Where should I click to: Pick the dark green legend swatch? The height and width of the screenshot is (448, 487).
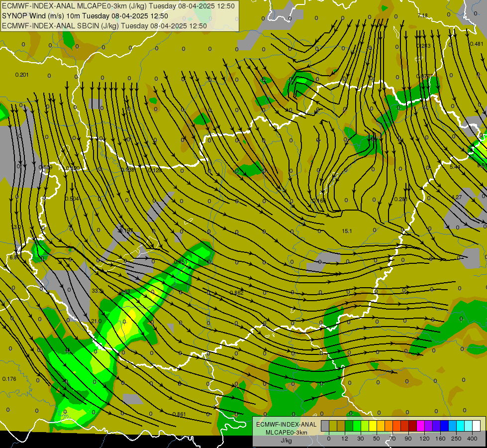click(x=349, y=426)
